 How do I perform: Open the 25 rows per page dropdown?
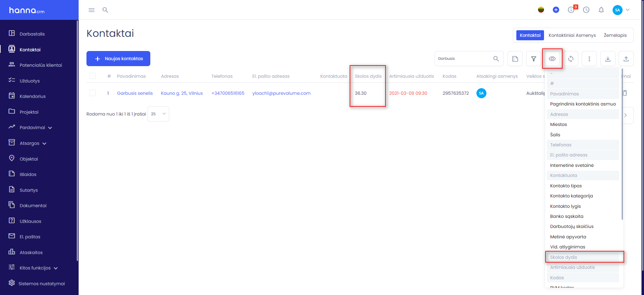point(158,114)
